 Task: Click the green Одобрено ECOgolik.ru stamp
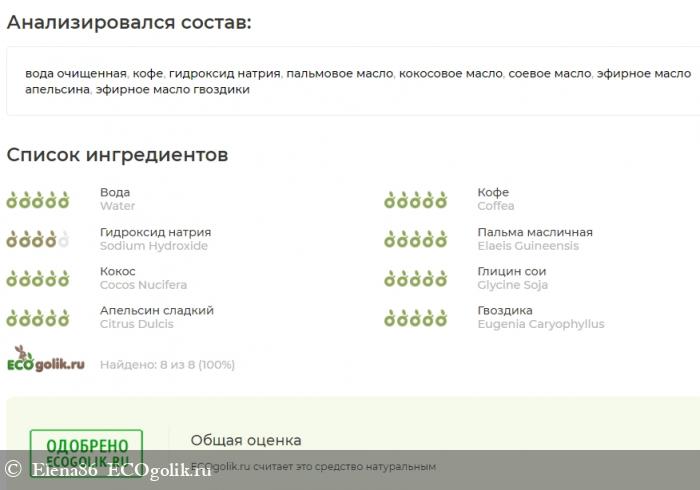point(86,453)
